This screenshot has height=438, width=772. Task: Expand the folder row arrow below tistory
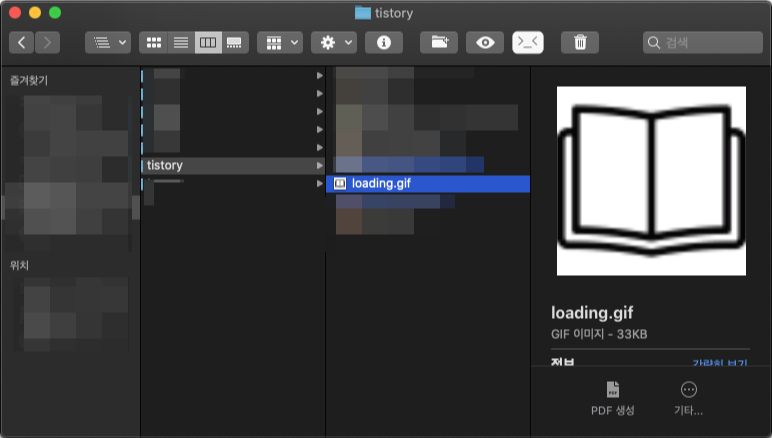(x=320, y=184)
